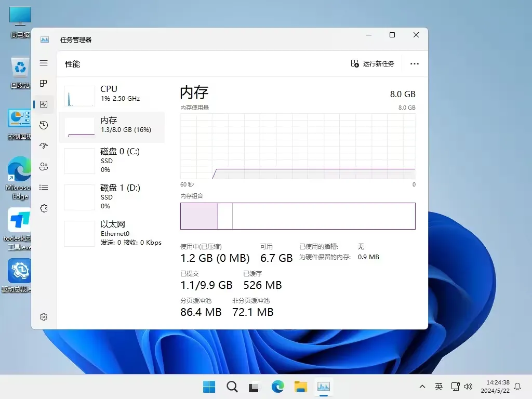The image size is (532, 399).
Task: Open the more options (...) menu
Action: pyautogui.click(x=414, y=63)
